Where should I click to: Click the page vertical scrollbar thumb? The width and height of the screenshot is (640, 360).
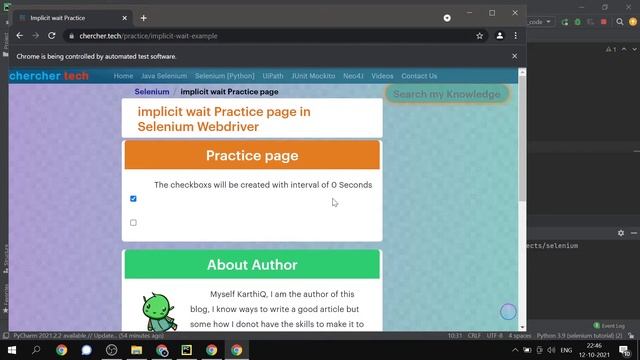click(x=522, y=139)
